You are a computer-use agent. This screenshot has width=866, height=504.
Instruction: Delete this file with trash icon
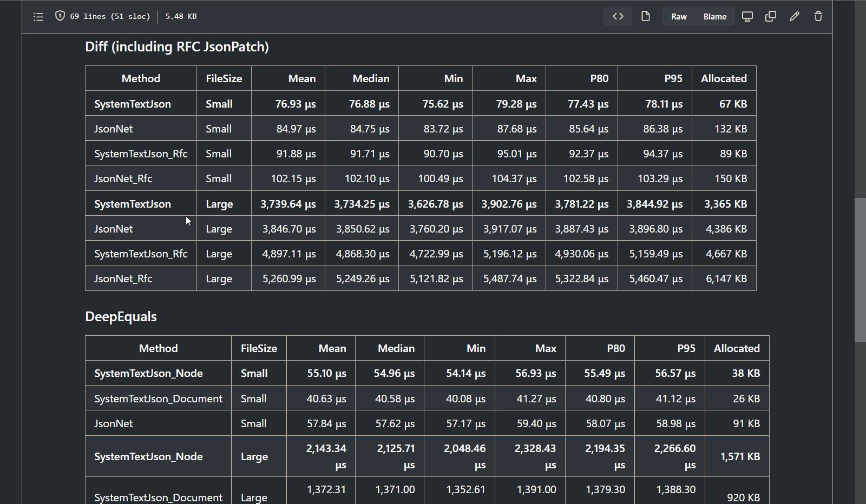click(x=818, y=16)
